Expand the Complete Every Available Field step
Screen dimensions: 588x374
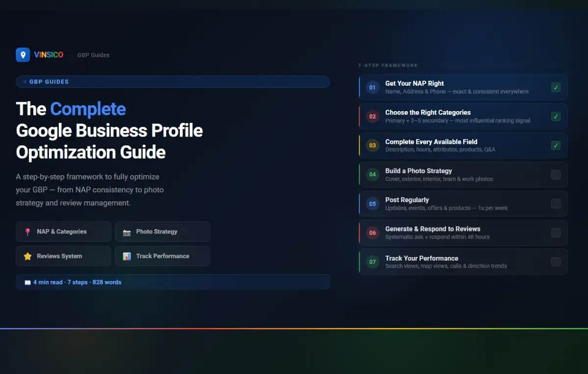click(x=463, y=145)
